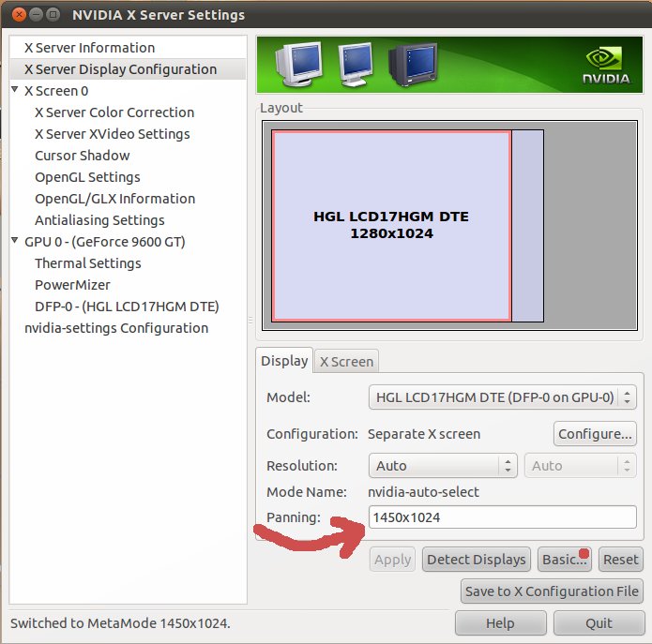
Task: Open the Resolution Auto dropdown
Action: (x=443, y=466)
